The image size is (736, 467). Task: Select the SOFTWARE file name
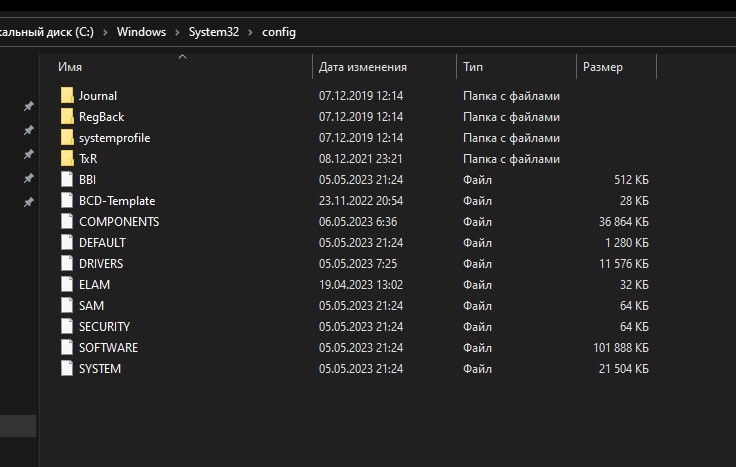click(x=108, y=348)
